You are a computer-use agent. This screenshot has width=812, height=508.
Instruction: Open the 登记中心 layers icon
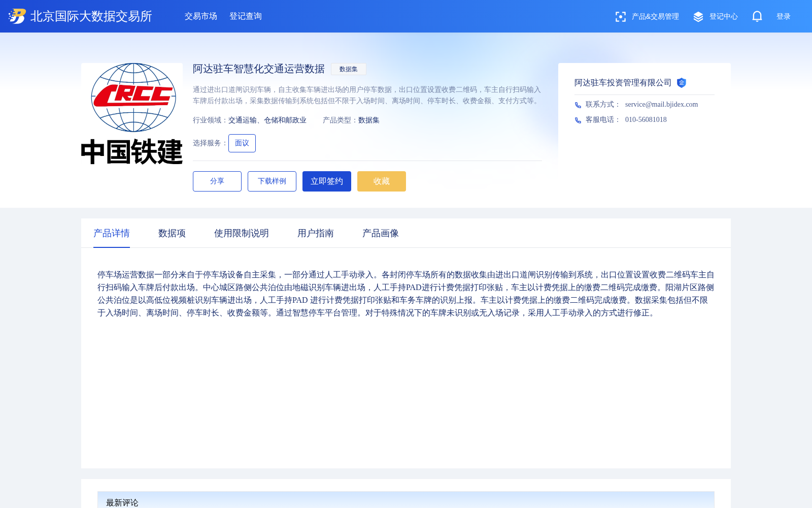(698, 17)
